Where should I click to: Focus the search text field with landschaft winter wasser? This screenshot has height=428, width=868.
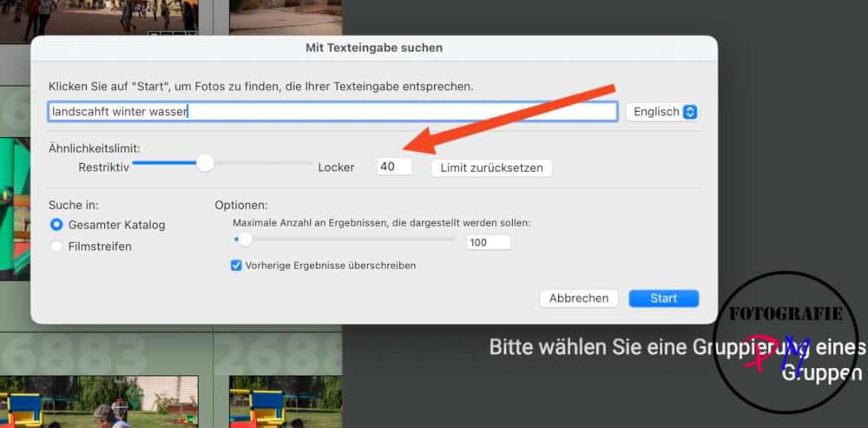[x=333, y=112]
